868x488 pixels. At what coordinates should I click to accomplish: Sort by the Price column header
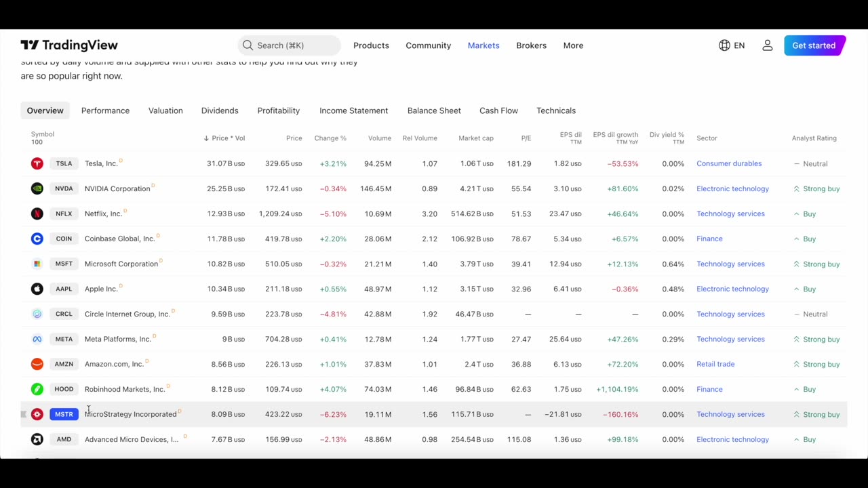[294, 138]
